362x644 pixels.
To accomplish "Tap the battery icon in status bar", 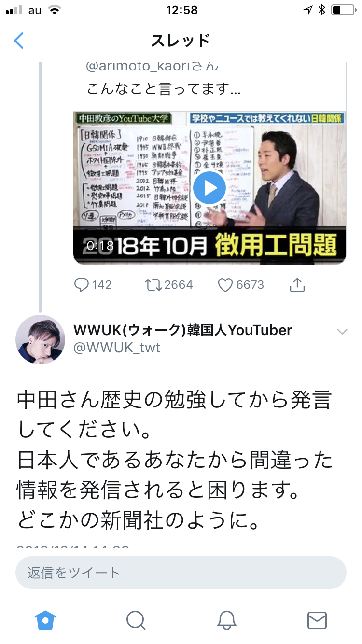I will pyautogui.click(x=343, y=10).
